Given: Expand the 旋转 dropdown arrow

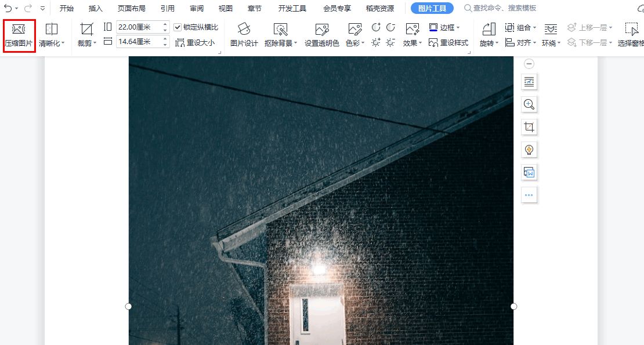Looking at the screenshot, I should point(497,43).
